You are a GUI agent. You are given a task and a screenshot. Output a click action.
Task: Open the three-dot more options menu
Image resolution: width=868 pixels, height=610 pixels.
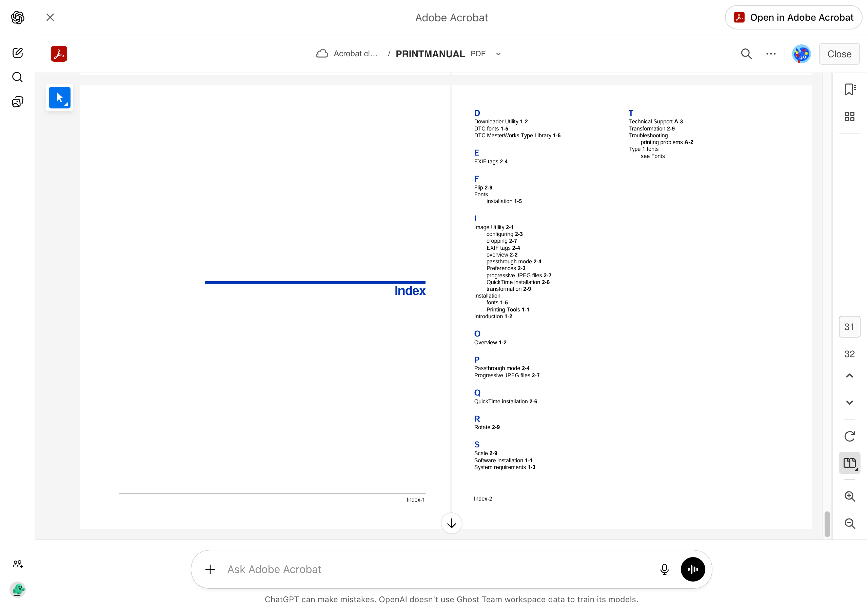(x=770, y=54)
